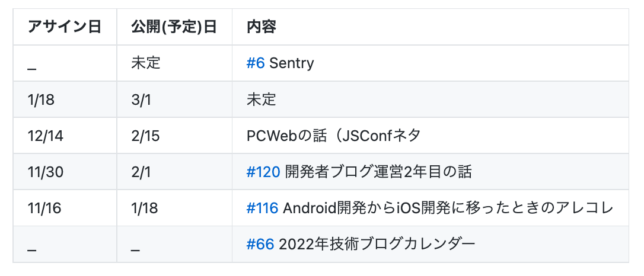Click 2022年技術ブログカレンダー text
644x276 pixels.
[x=377, y=244]
